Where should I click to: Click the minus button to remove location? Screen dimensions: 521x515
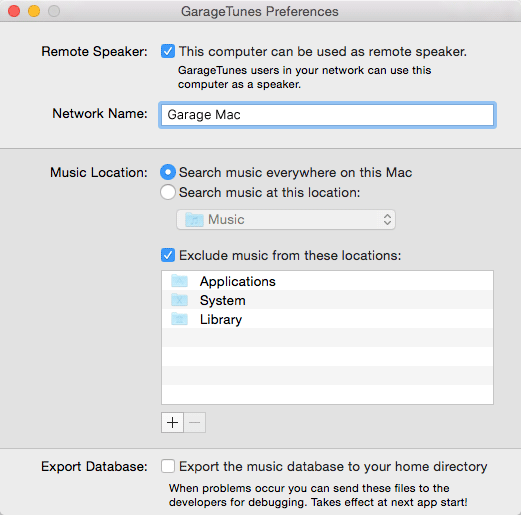pos(195,422)
